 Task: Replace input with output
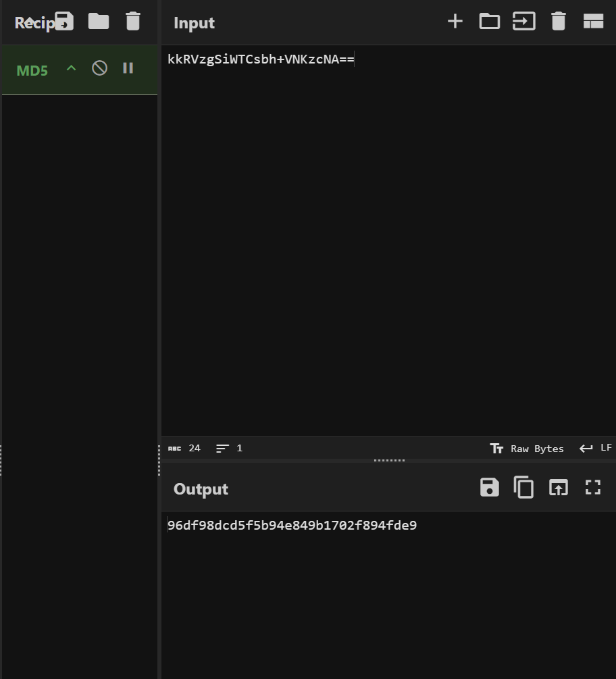[x=558, y=487]
